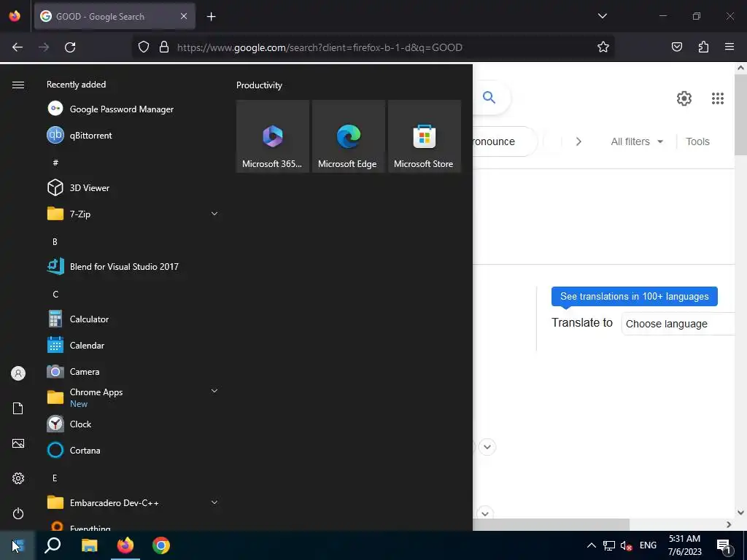The width and height of the screenshot is (747, 560).
Task: Save page to Pocket
Action: point(676,47)
